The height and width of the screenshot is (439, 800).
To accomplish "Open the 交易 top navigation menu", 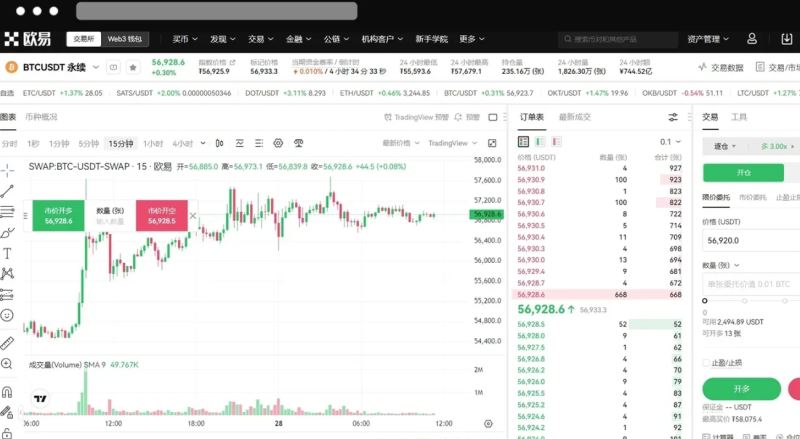I will pos(261,39).
